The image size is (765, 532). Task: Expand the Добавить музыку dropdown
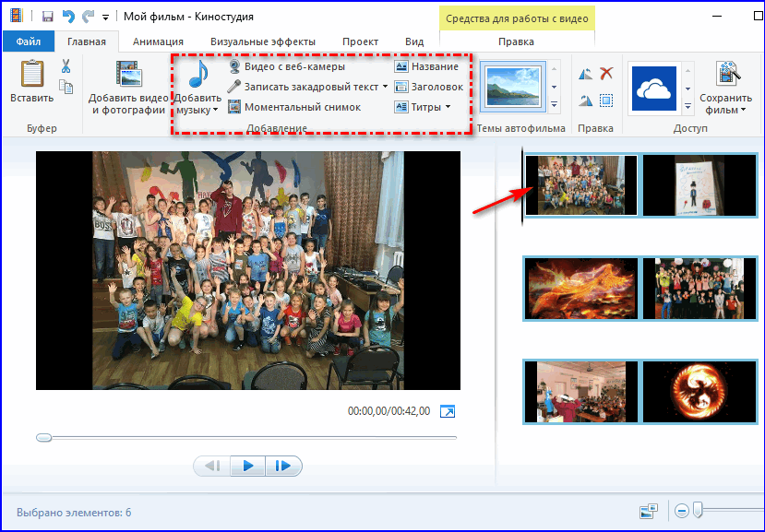tap(215, 111)
